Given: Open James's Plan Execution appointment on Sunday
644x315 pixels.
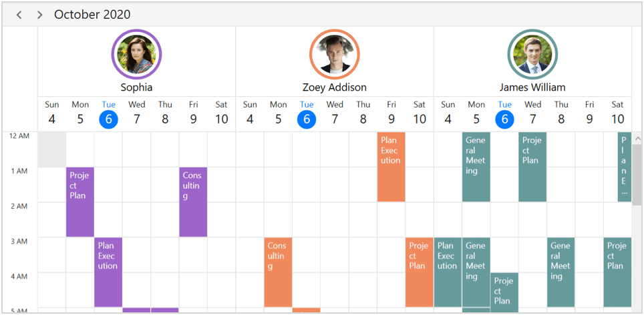Looking at the screenshot, I should (448, 272).
